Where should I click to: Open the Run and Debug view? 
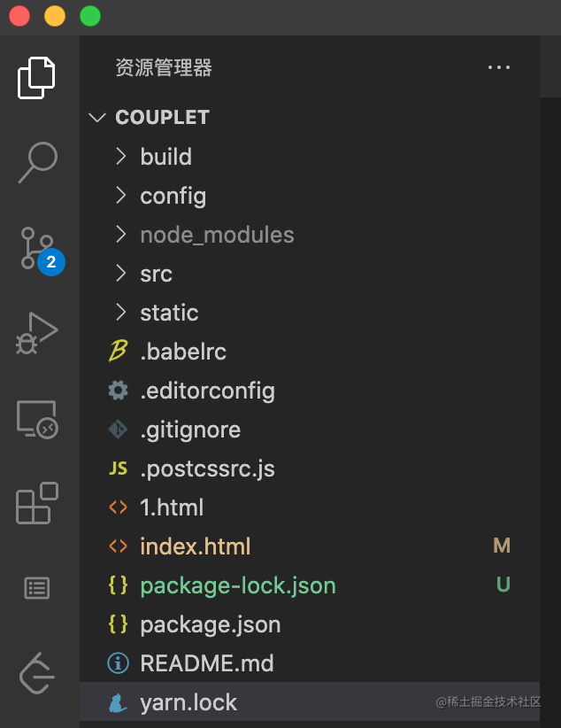37,333
